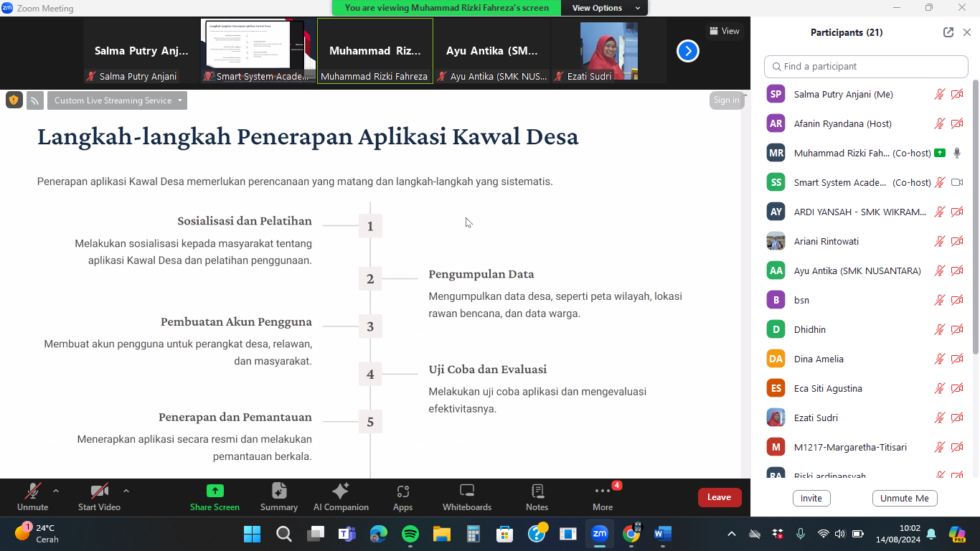The width and height of the screenshot is (980, 551).
Task: Select Ayu Antika video tile
Action: (x=492, y=51)
